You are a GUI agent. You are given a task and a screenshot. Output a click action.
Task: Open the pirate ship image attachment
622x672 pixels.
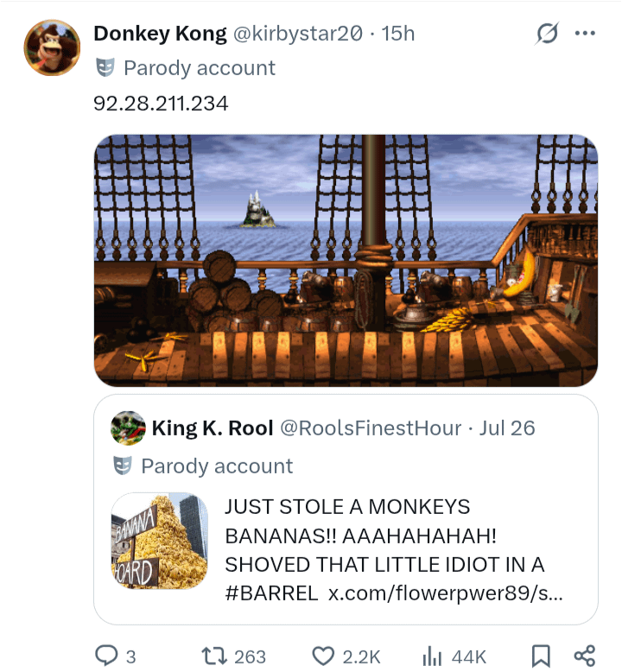346,261
